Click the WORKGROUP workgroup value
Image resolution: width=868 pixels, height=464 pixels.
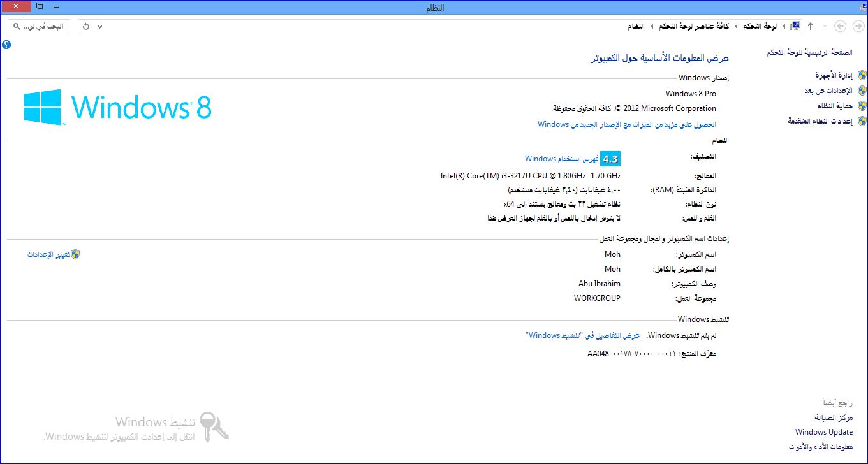[x=597, y=298]
